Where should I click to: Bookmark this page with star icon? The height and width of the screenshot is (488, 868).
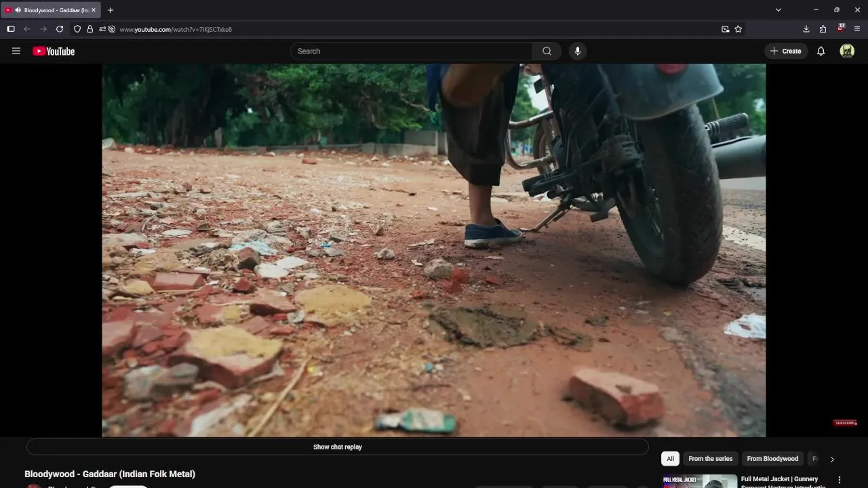click(x=738, y=29)
